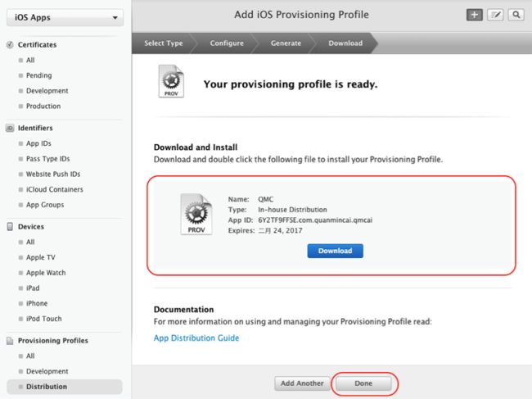This screenshot has height=399, width=532.
Task: Open the iOS Apps platform dropdown
Action: point(65,17)
